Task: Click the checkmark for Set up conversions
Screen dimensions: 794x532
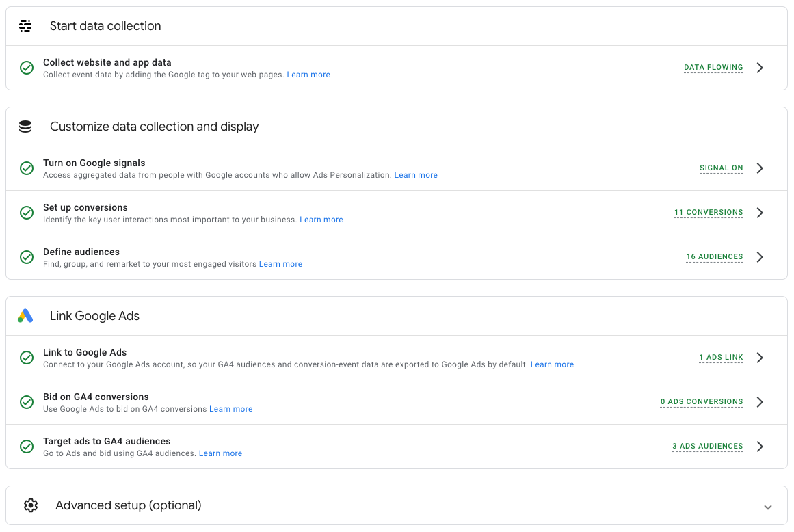Action: click(27, 213)
